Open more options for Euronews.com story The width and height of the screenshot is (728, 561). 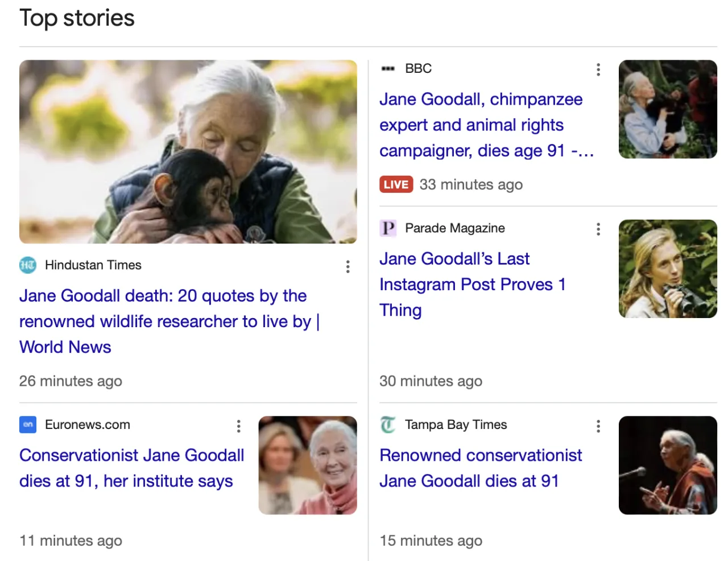point(238,426)
